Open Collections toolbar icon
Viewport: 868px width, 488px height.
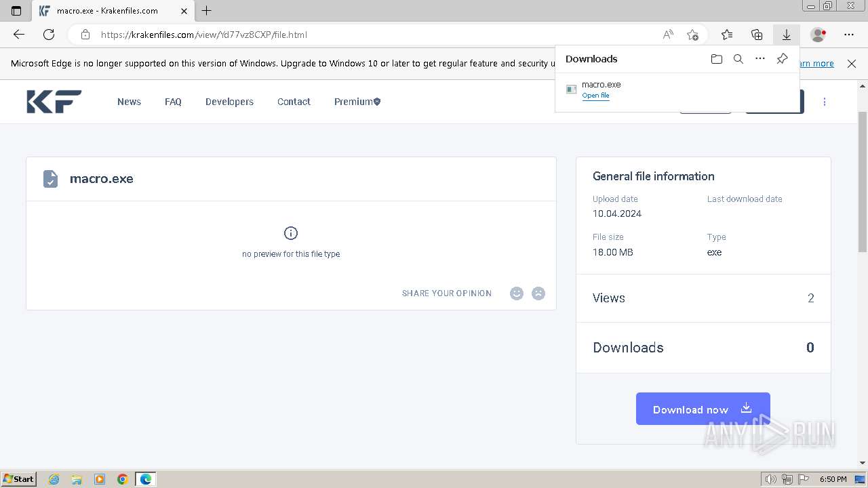tap(757, 35)
